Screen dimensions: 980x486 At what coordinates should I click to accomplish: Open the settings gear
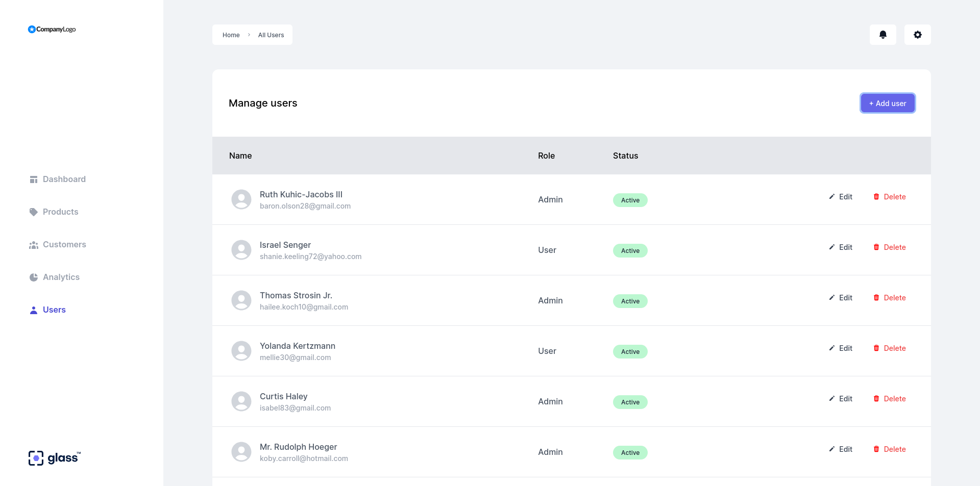[x=917, y=35]
